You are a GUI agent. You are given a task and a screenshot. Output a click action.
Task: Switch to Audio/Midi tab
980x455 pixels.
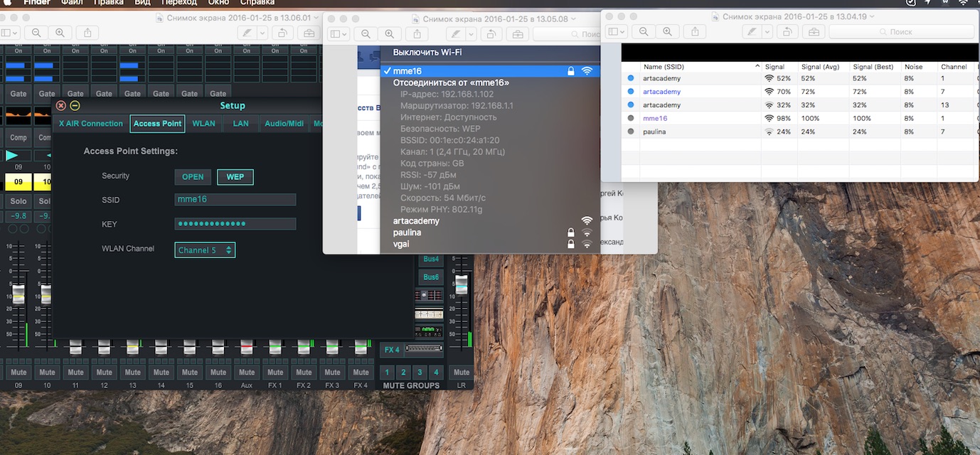(x=284, y=124)
